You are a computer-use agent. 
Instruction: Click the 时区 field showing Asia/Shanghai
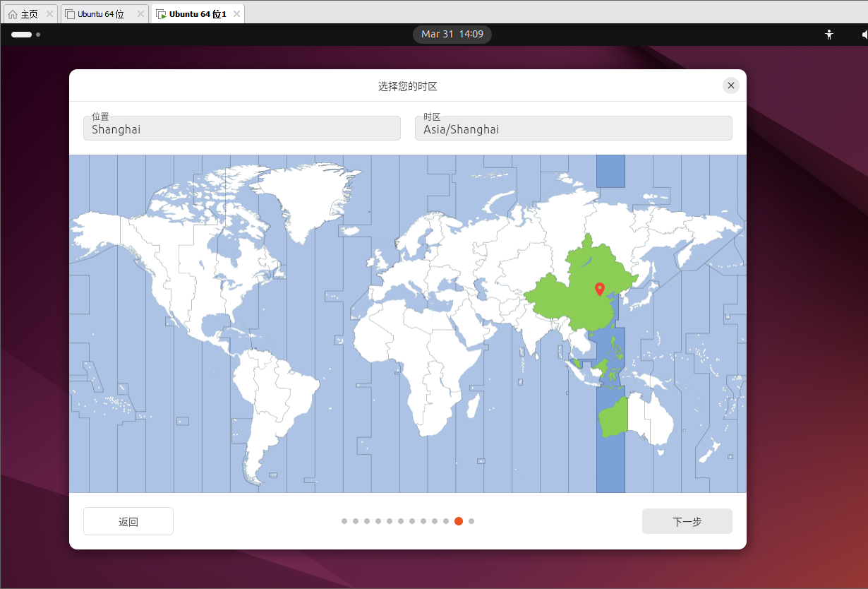pos(574,128)
